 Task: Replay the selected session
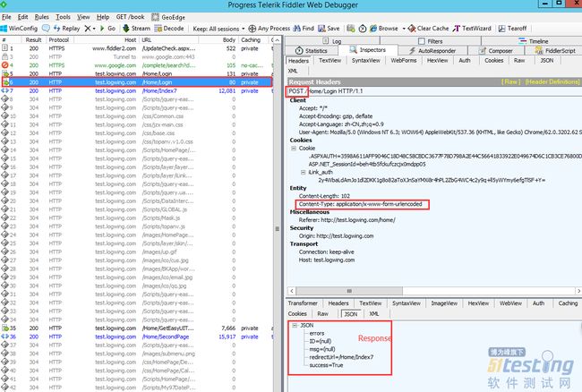[67, 28]
